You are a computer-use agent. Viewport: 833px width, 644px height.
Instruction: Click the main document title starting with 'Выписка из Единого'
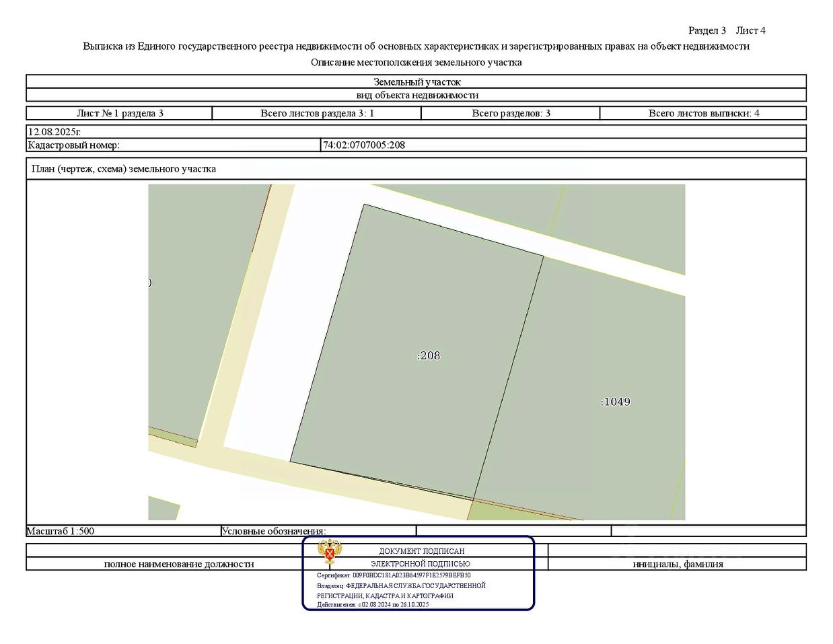click(x=416, y=46)
